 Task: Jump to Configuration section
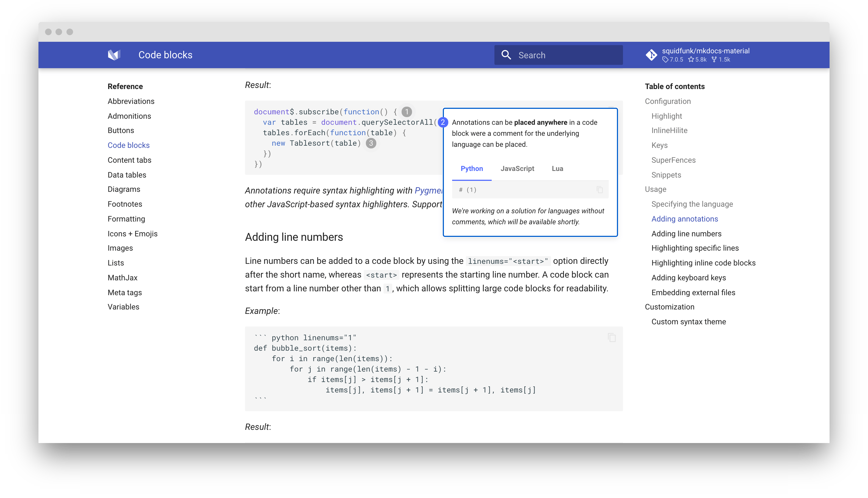pyautogui.click(x=668, y=101)
